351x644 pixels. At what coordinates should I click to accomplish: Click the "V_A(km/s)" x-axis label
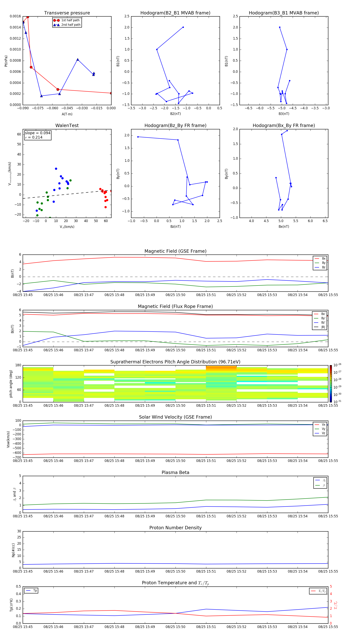[67, 227]
